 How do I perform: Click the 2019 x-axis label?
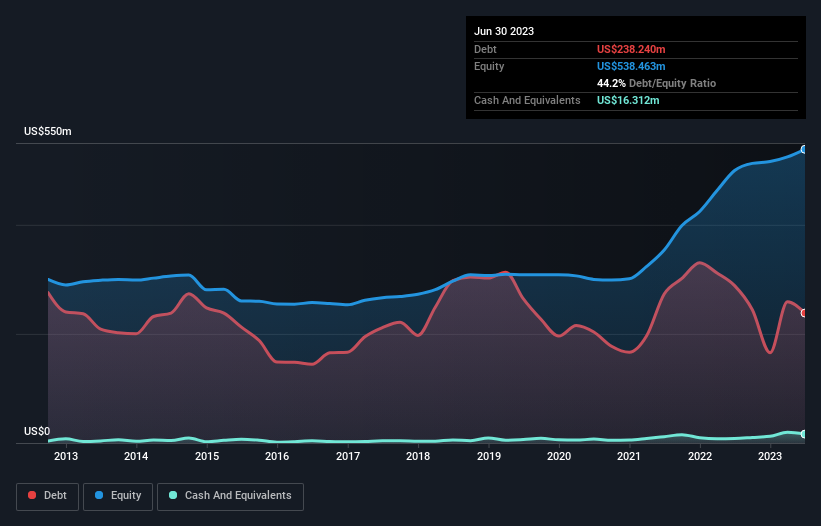click(x=489, y=456)
